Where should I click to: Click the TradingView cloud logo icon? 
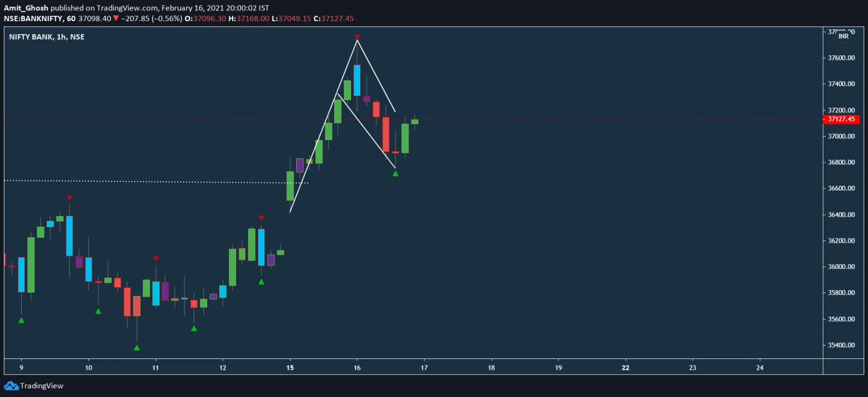click(x=11, y=386)
